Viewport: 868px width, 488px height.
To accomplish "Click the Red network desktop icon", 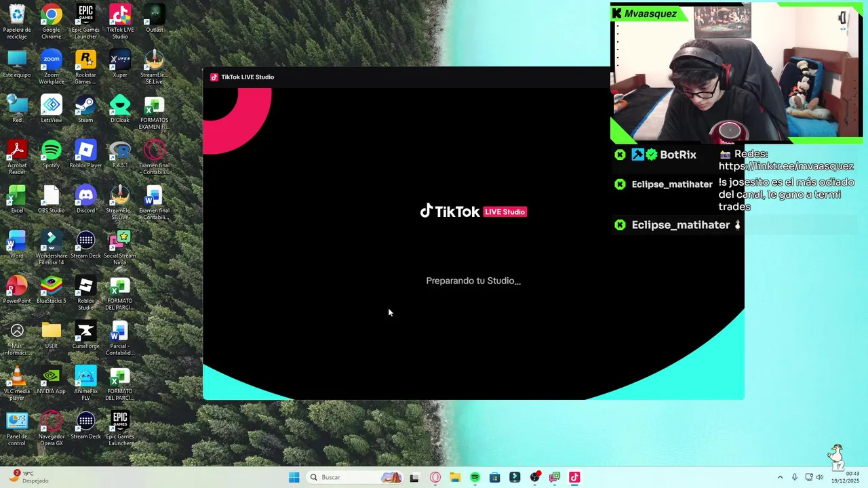I will point(17,109).
